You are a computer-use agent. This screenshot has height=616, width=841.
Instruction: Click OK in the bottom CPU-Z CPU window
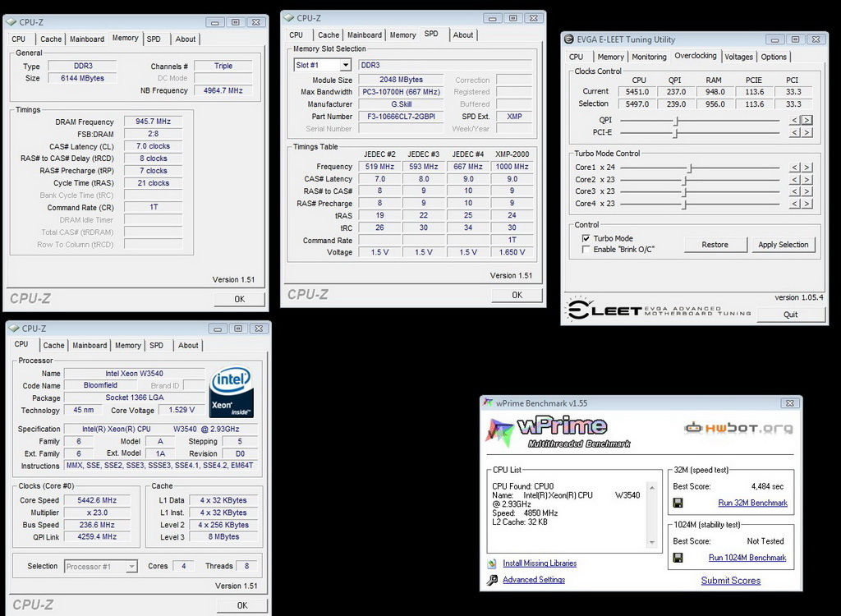[242, 605]
